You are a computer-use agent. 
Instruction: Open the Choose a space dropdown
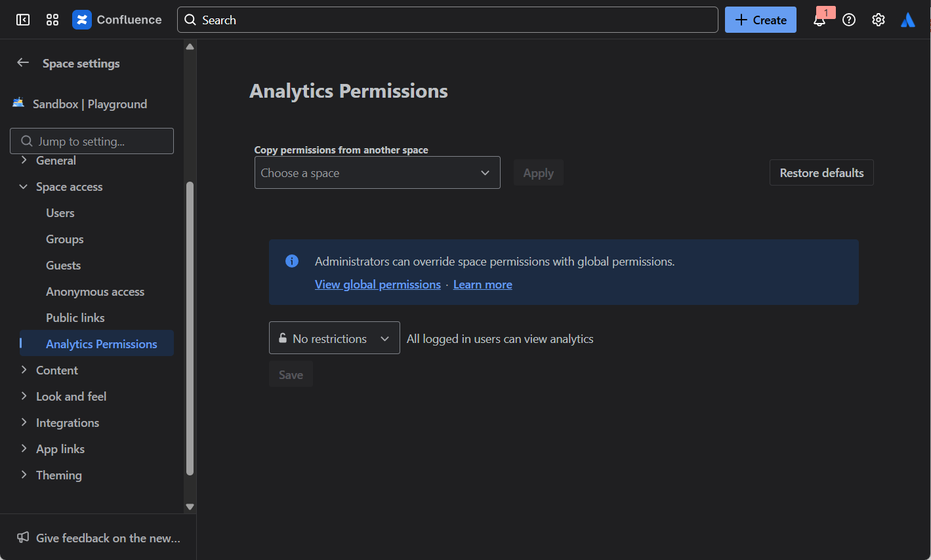click(377, 172)
